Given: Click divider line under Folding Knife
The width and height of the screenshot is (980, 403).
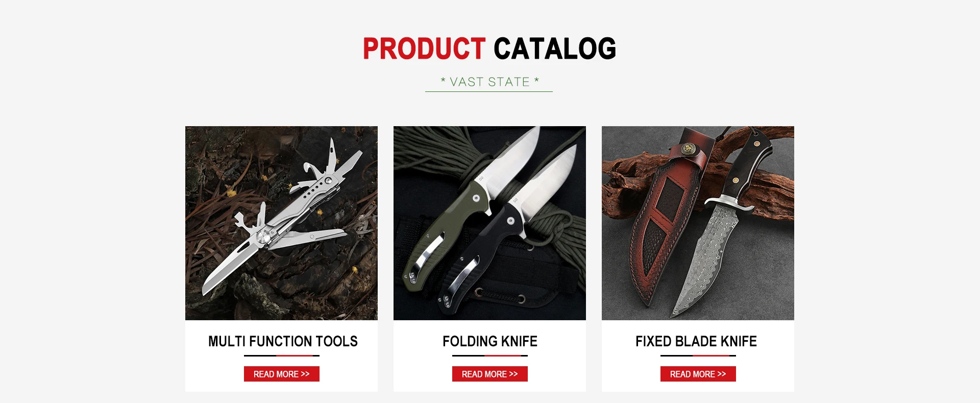Looking at the screenshot, I should [x=490, y=355].
